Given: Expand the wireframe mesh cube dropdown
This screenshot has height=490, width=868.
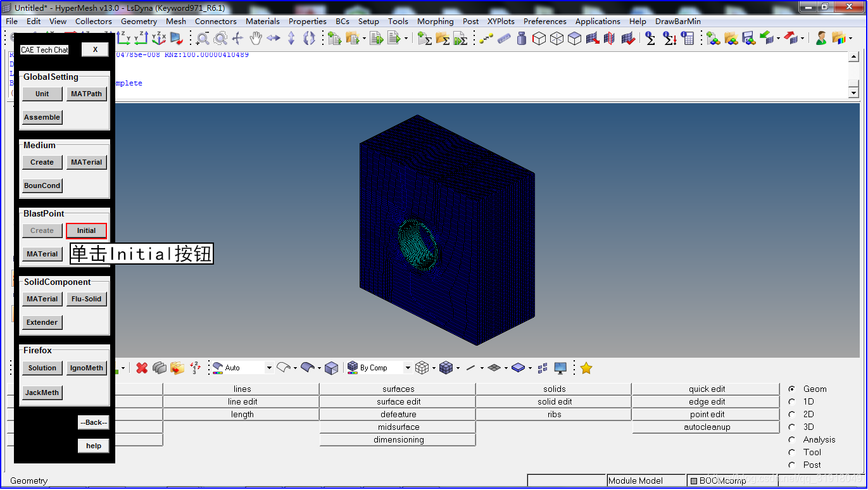Looking at the screenshot, I should 434,368.
